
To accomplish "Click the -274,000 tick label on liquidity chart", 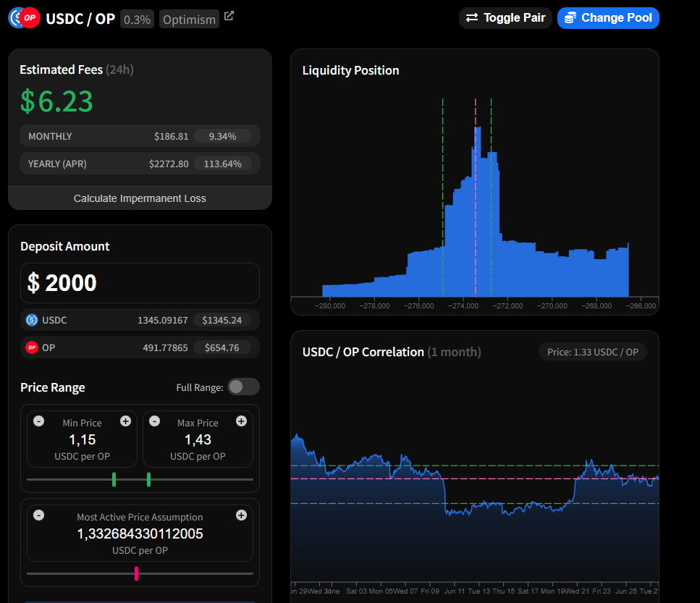I will click(463, 305).
